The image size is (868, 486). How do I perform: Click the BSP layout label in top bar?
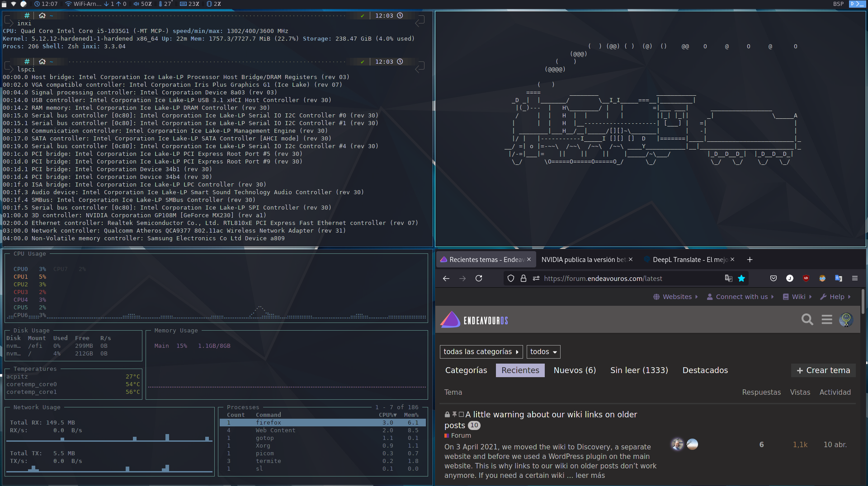click(839, 4)
